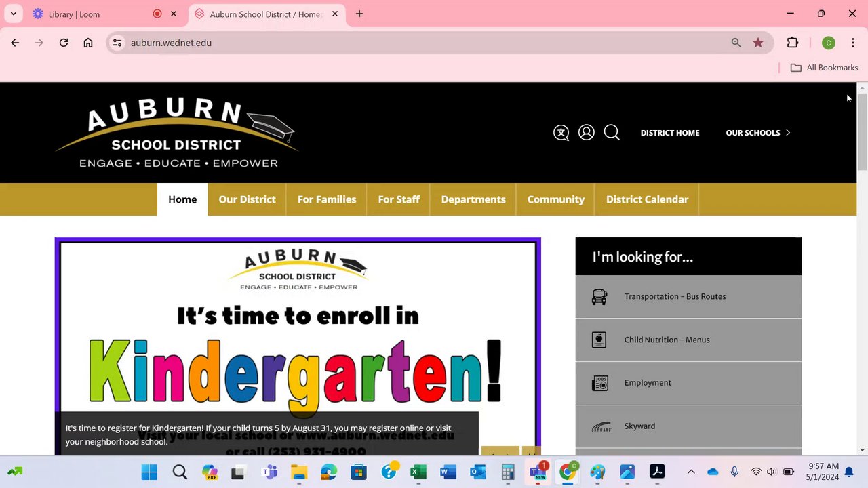This screenshot has height=488, width=868.
Task: Open the site search magnifier icon
Action: [612, 132]
